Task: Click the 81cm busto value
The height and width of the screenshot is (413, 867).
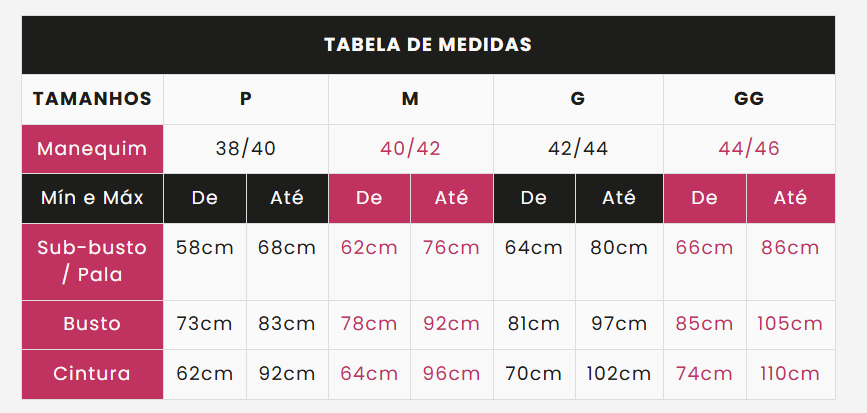Action: tap(535, 325)
